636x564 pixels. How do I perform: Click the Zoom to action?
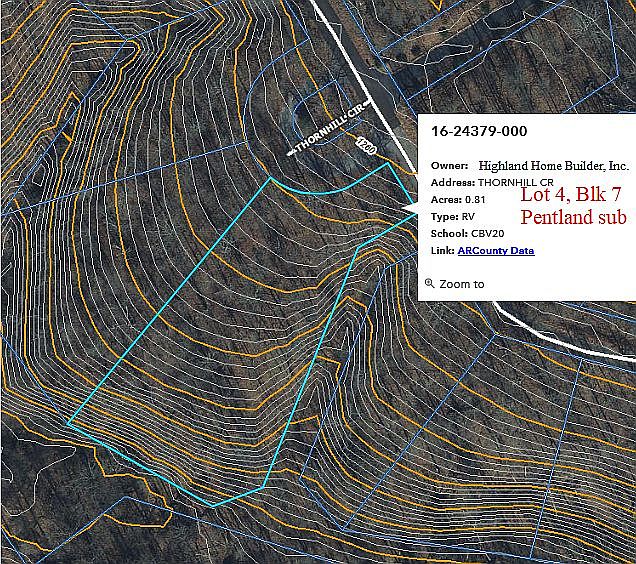point(462,284)
